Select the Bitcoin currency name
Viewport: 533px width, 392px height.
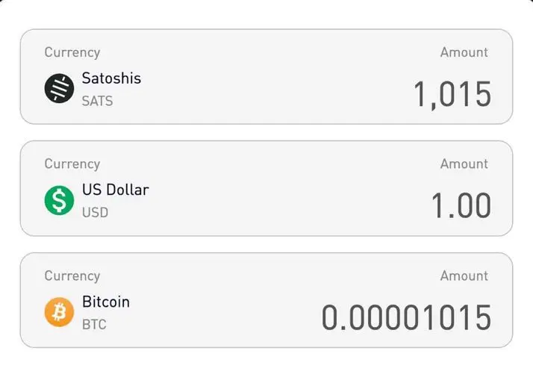point(106,302)
